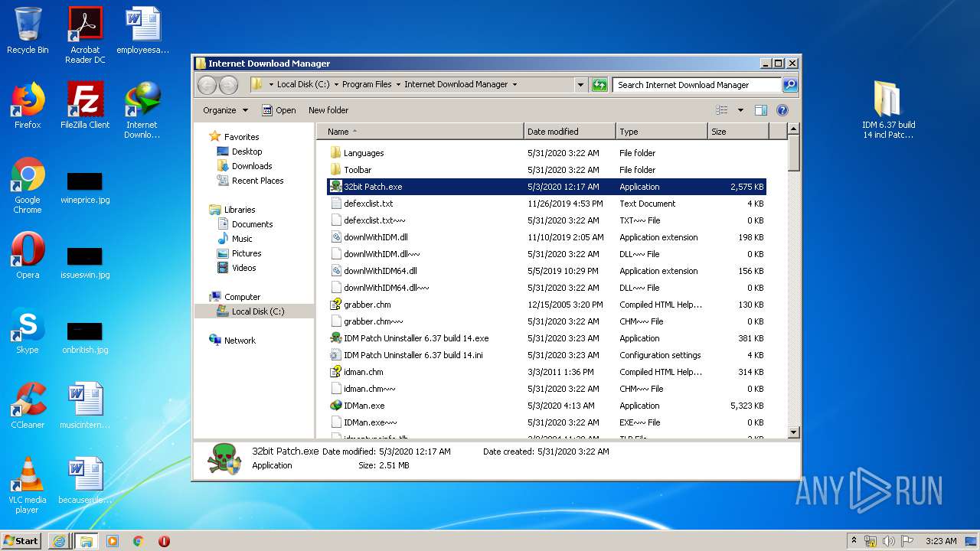Open the Organize dropdown menu
The image size is (980, 551).
click(225, 110)
